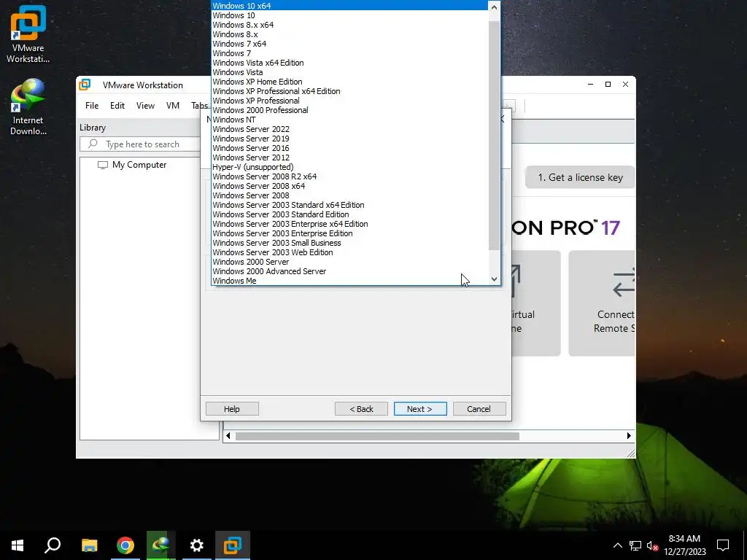Launch Google Chrome from taskbar
Image resolution: width=747 pixels, height=560 pixels.
point(125,545)
